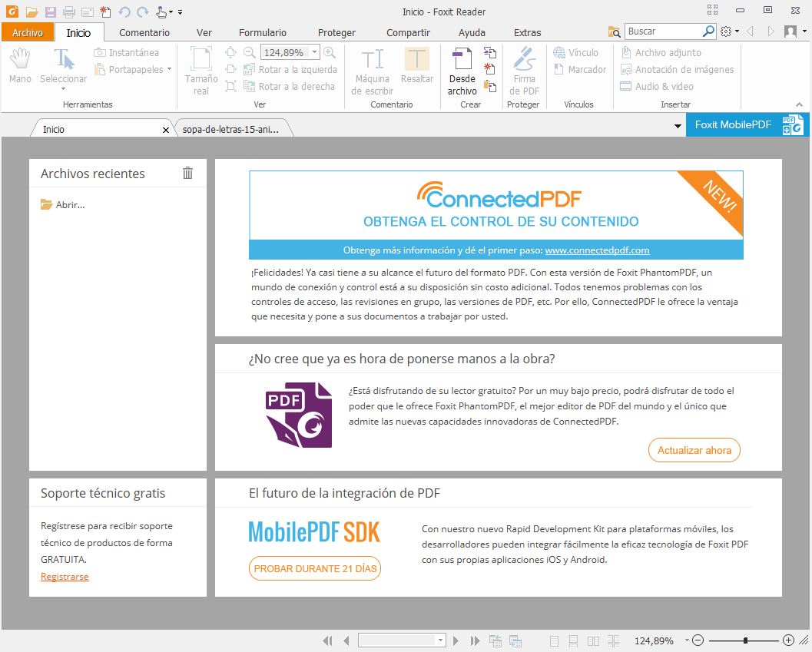Click the Foxit MobilePDF banner button
812x652 pixels.
(x=746, y=125)
